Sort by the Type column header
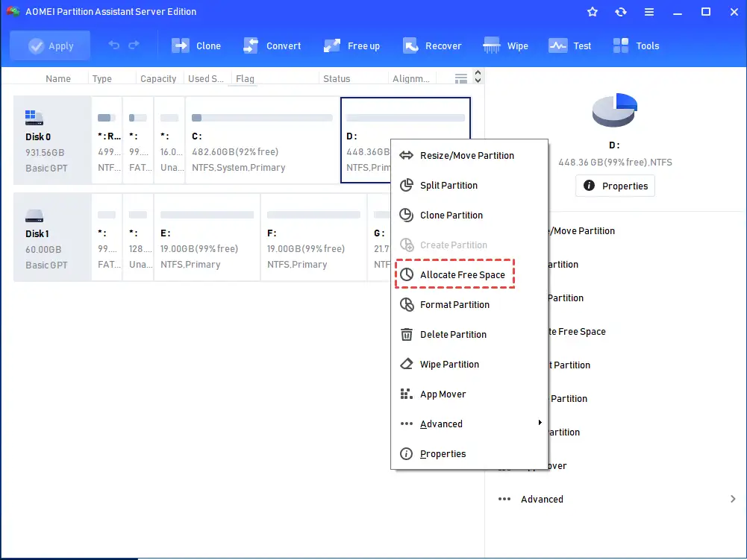The image size is (747, 560). point(102,78)
